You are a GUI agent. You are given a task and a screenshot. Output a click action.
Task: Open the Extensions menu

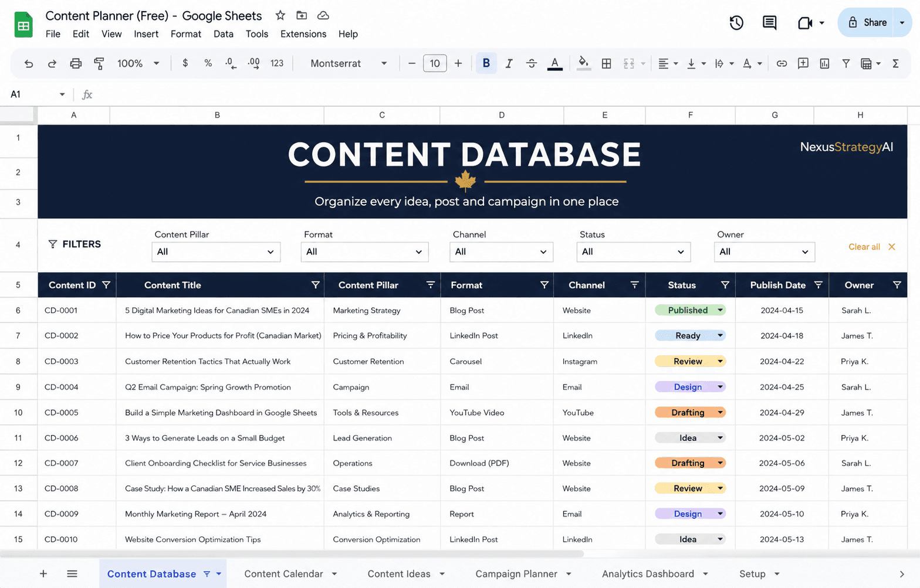pos(303,34)
